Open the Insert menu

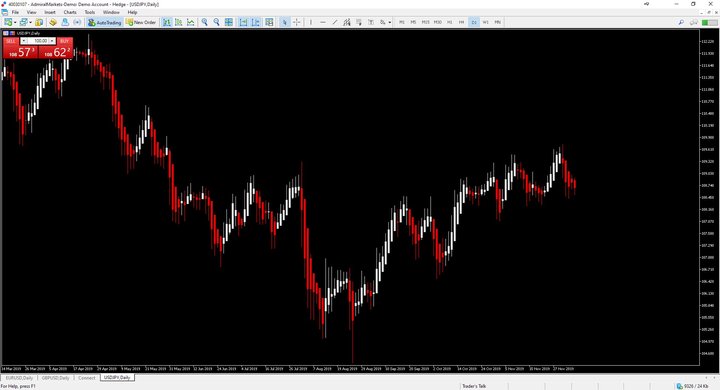50,12
